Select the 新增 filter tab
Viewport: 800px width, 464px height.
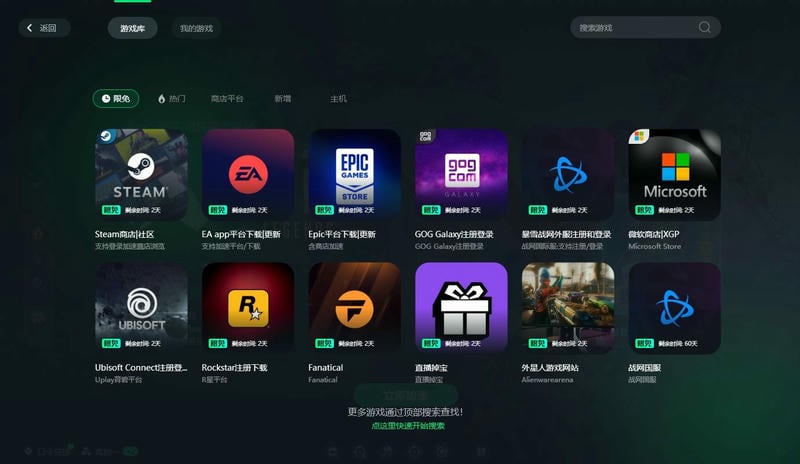[x=283, y=99]
